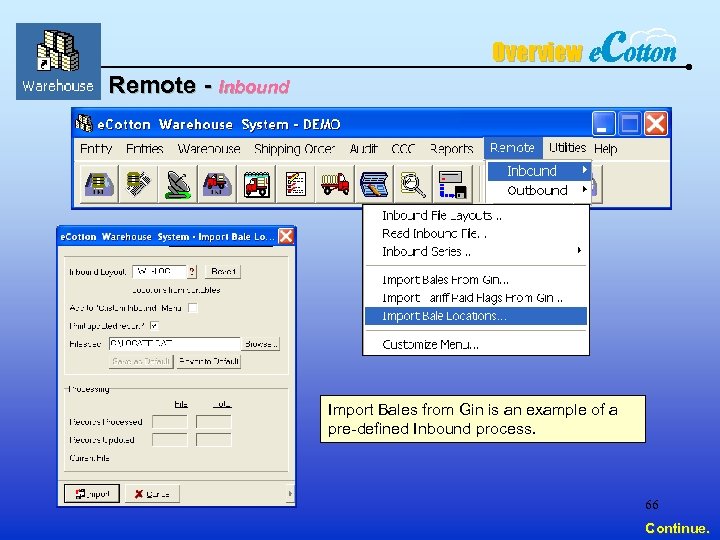
Task: Expand the Outbound submenu arrow
Action: click(585, 189)
